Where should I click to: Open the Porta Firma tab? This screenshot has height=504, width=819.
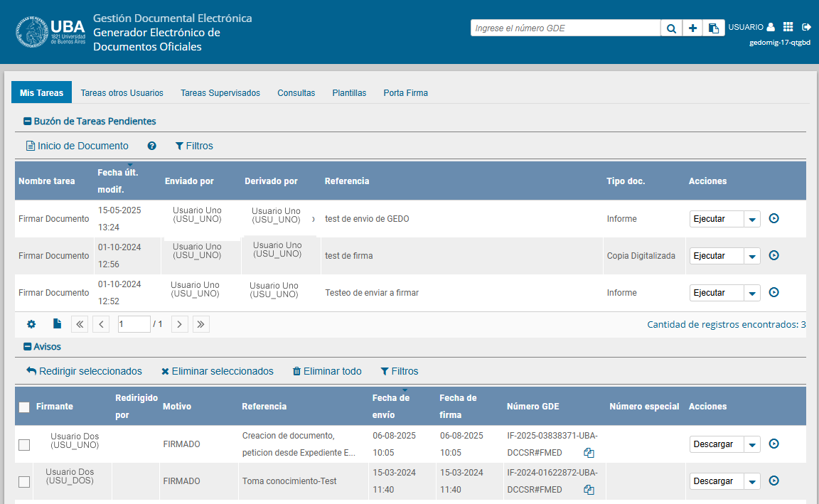click(x=405, y=93)
